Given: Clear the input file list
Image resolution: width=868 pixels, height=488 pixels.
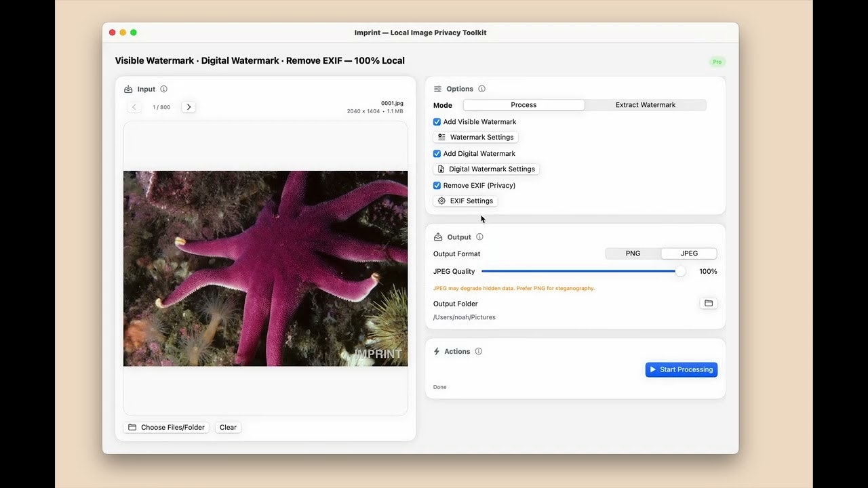Looking at the screenshot, I should (x=228, y=428).
